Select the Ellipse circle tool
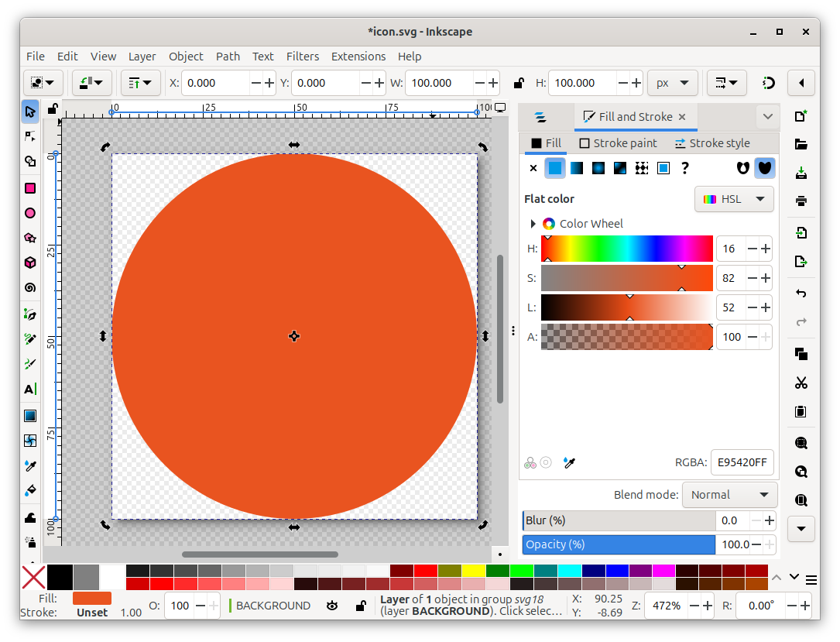This screenshot has height=642, width=840. pyautogui.click(x=30, y=213)
